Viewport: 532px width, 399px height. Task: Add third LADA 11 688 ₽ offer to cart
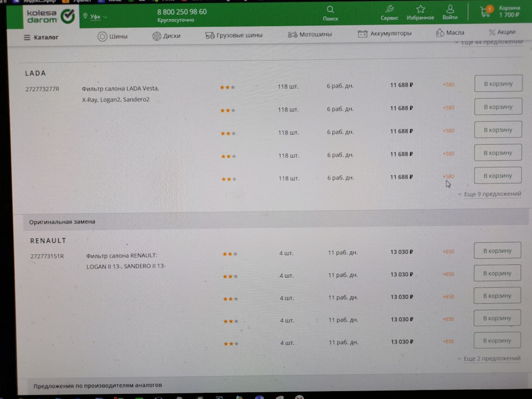coord(498,130)
